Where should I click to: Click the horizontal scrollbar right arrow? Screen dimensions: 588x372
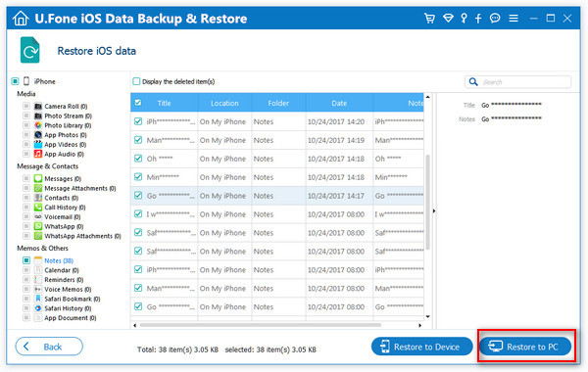(x=420, y=326)
